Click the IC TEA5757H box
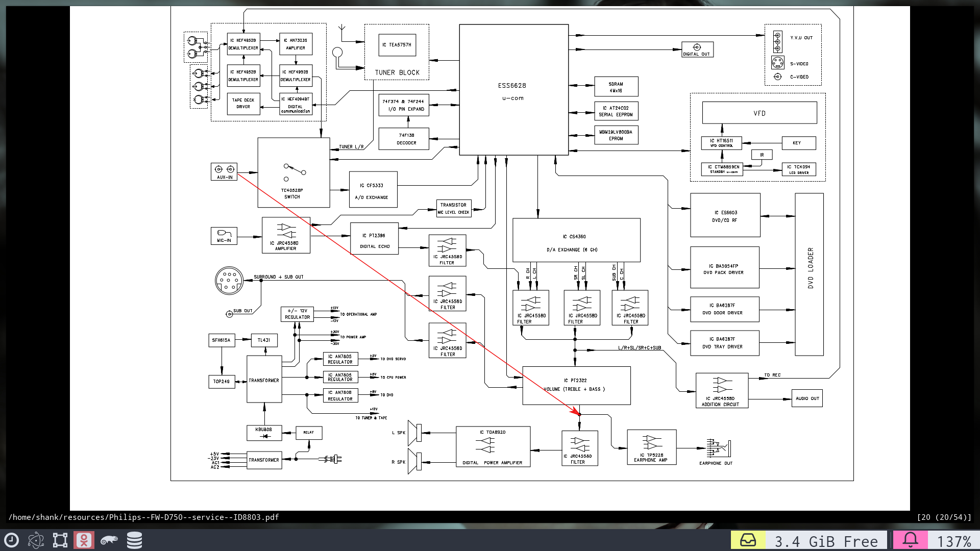 click(397, 45)
